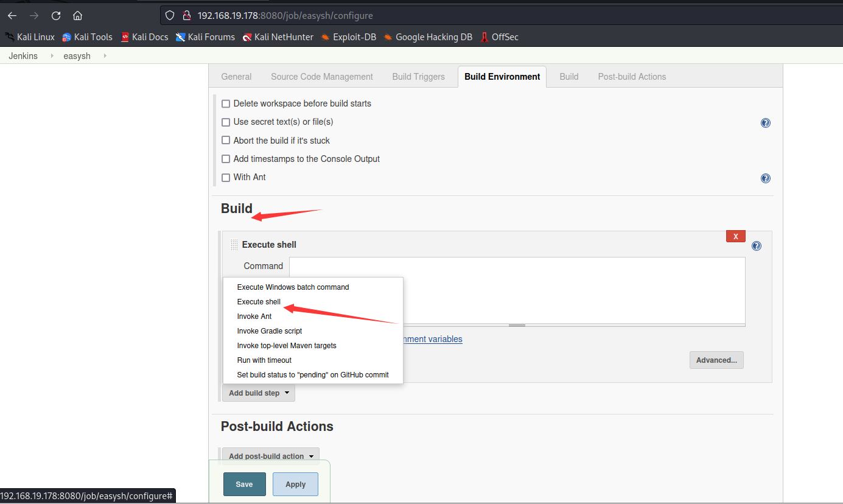
Task: Grab the Command textarea resize handle
Action: point(517,325)
